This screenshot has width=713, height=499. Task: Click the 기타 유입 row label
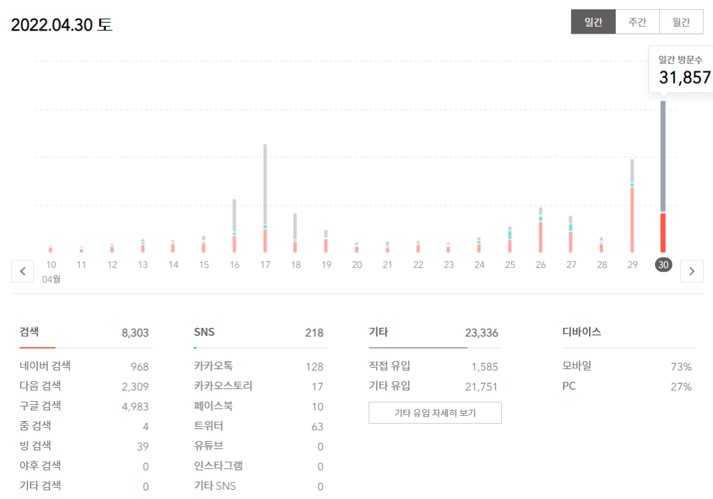(x=389, y=386)
